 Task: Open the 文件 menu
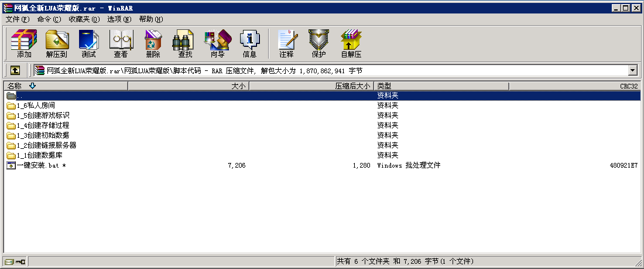17,19
